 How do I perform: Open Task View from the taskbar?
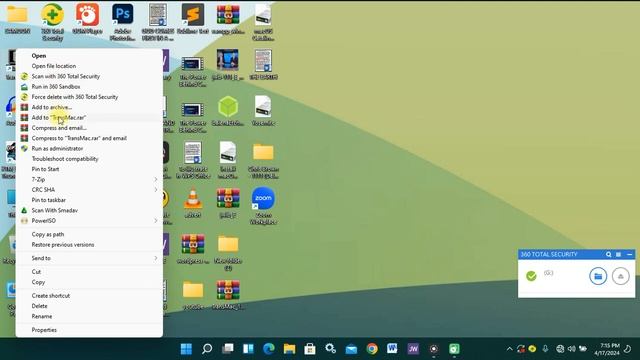coord(228,349)
